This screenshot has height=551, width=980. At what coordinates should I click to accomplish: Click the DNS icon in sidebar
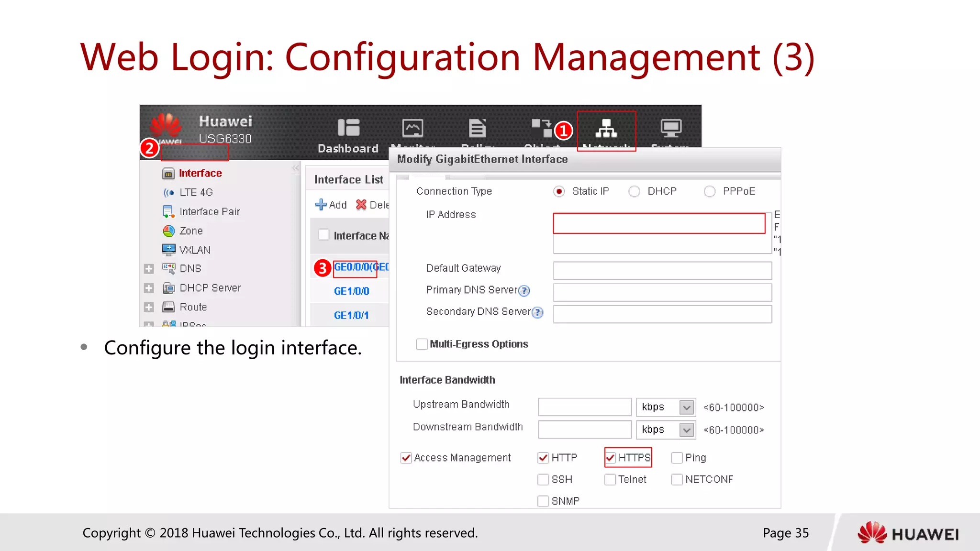pyautogui.click(x=168, y=268)
